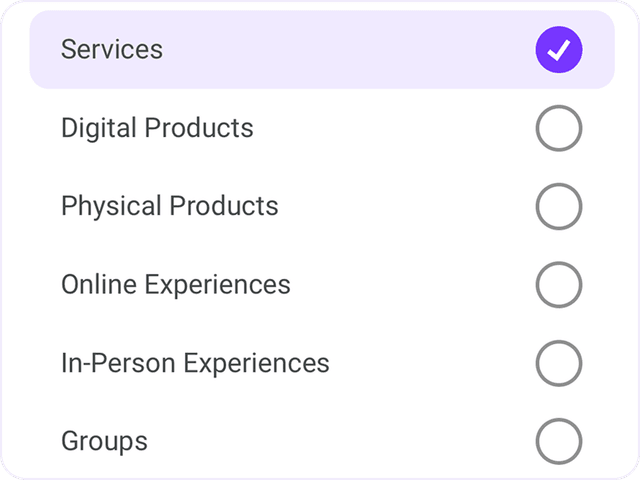Click the Groups text label
Image resolution: width=640 pixels, height=480 pixels.
(104, 441)
